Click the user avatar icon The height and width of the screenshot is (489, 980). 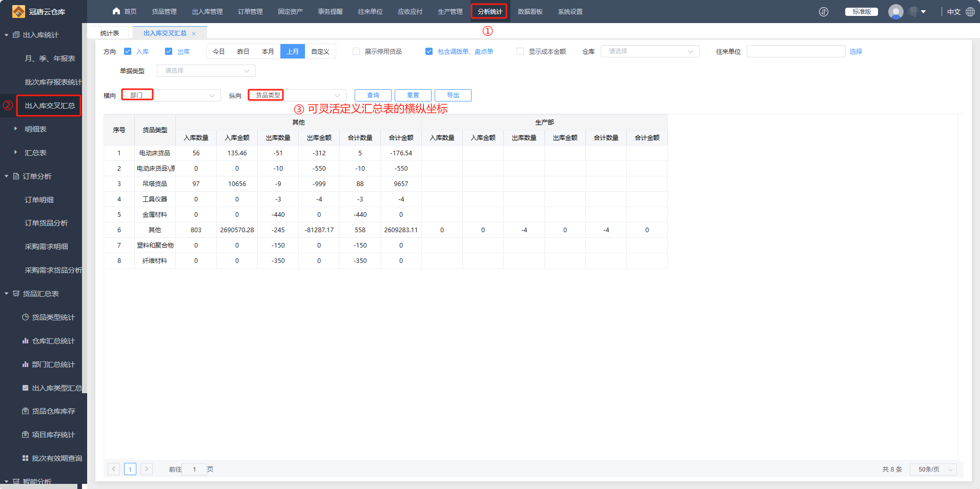point(896,11)
